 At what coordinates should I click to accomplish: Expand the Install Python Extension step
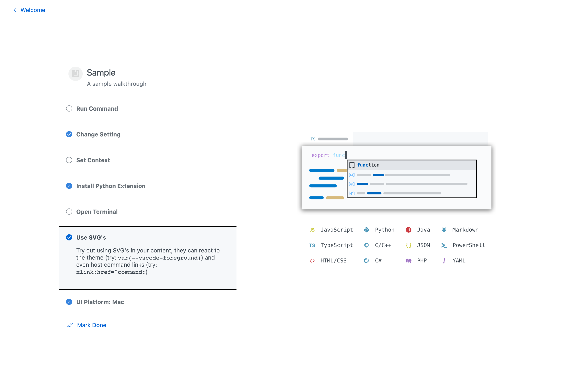[111, 186]
